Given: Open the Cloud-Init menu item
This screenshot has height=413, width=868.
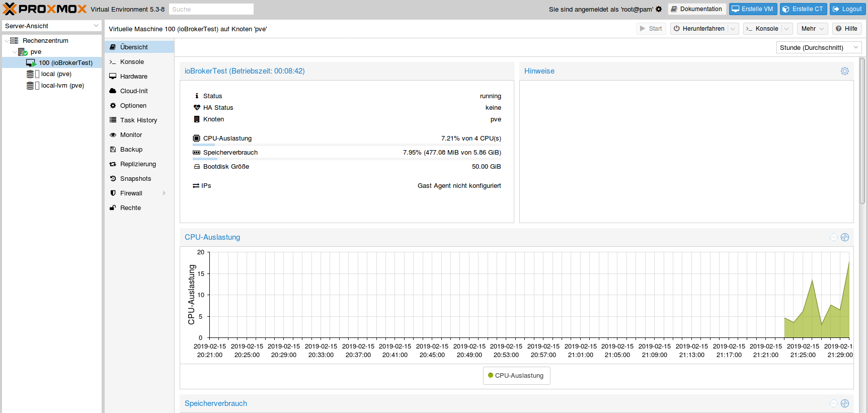Looking at the screenshot, I should (139, 91).
